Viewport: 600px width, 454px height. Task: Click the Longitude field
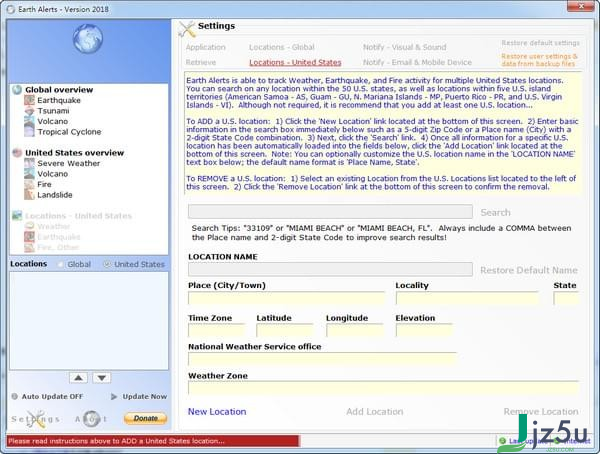click(355, 330)
